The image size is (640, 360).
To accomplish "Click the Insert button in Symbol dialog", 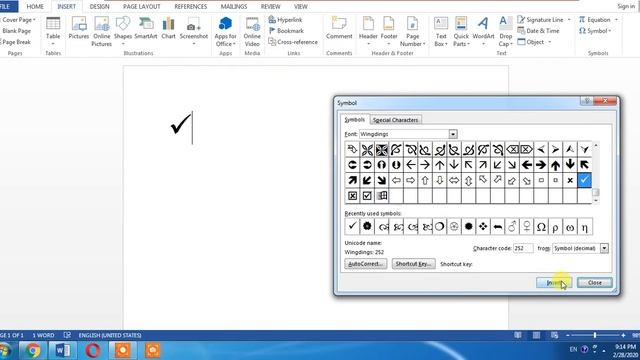I will tap(554, 282).
